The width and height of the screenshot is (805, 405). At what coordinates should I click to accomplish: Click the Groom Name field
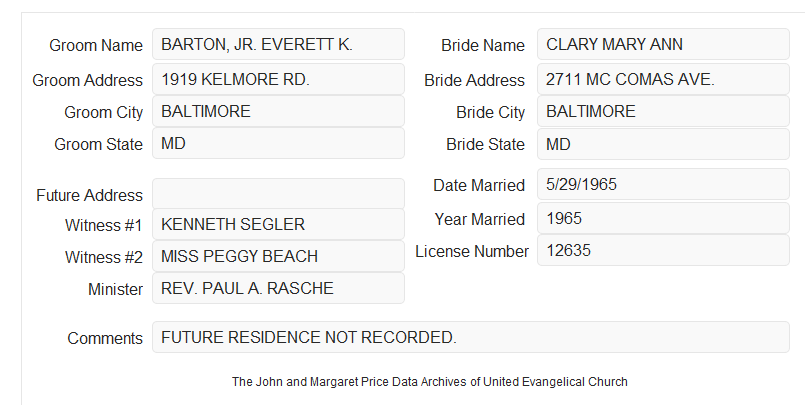[x=278, y=44]
